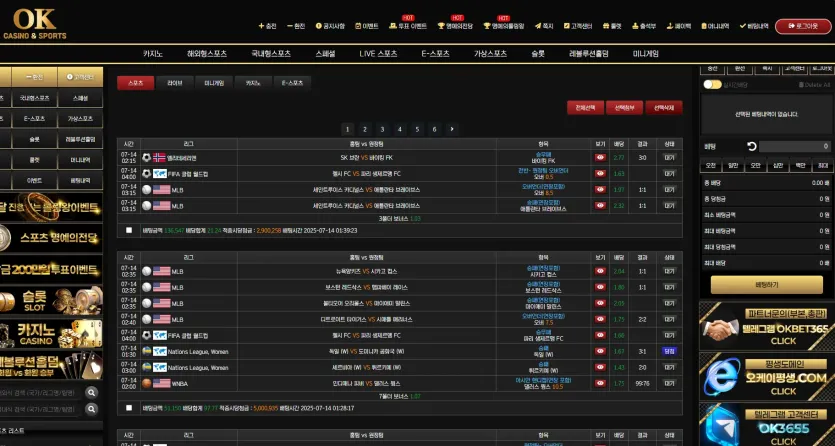Click the 배팅 amount input field

[795, 146]
